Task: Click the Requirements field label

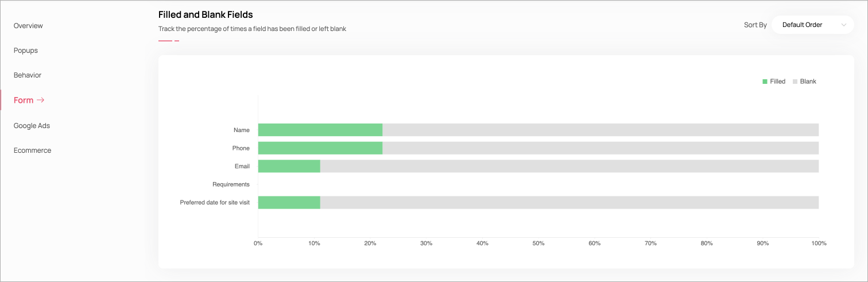Action: pyautogui.click(x=231, y=184)
